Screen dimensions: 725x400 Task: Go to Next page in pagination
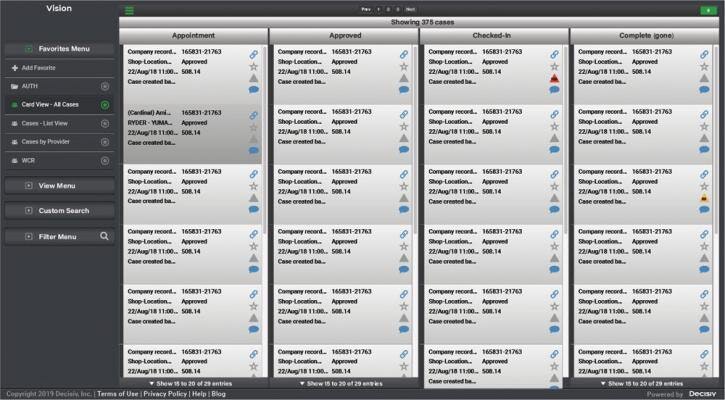(410, 9)
